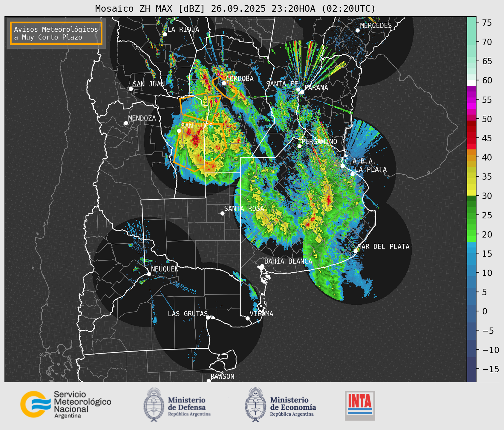The image size is (504, 430).
Task: Click the MAR DEL PLATA city label
Action: 383,247
